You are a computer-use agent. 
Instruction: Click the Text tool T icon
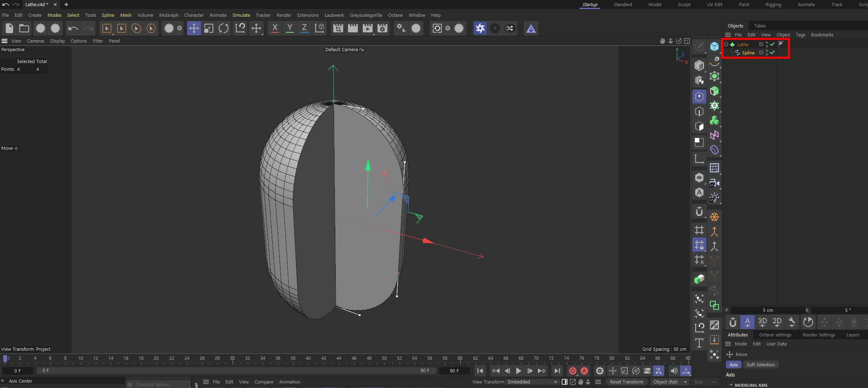click(699, 343)
